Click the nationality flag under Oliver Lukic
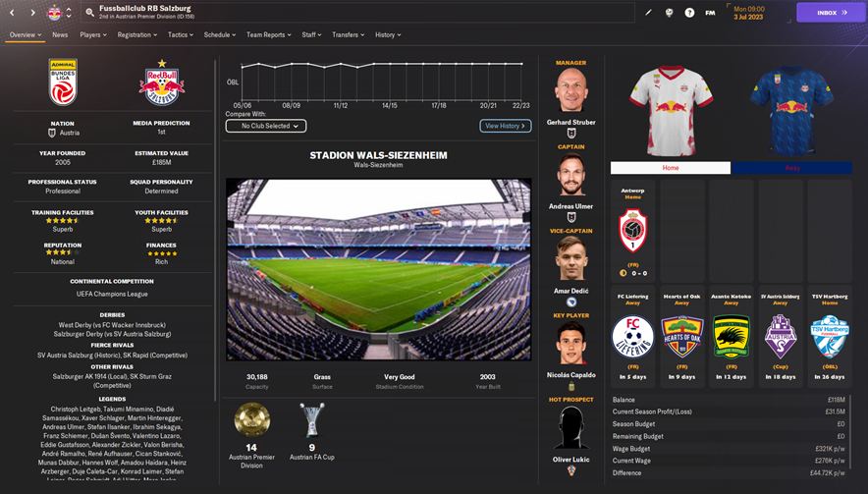The image size is (868, 494). pos(571,470)
